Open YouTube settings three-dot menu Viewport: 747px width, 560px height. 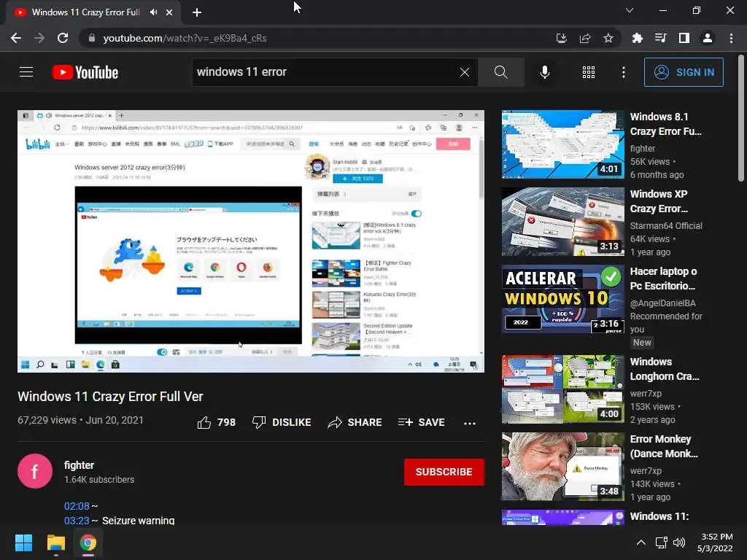click(623, 72)
